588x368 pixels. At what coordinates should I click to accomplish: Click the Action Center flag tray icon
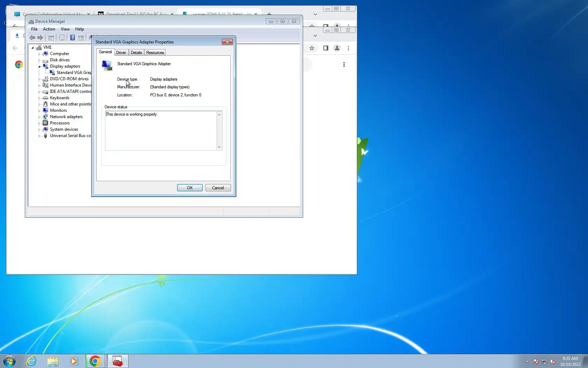(x=536, y=362)
